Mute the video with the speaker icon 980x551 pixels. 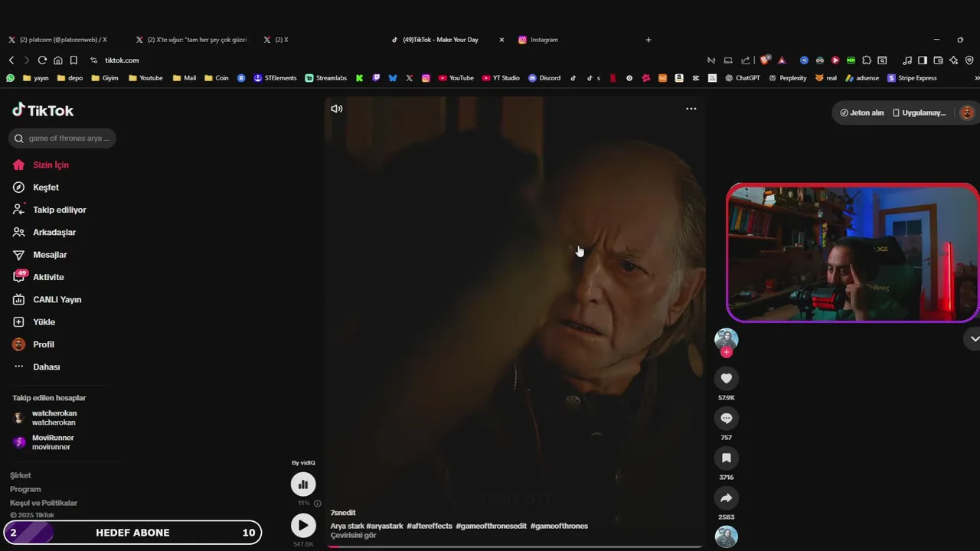336,109
